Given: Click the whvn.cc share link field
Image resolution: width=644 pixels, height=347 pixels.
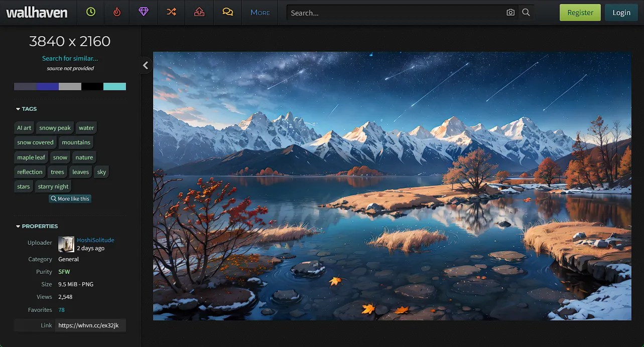Looking at the screenshot, I should click(x=90, y=325).
